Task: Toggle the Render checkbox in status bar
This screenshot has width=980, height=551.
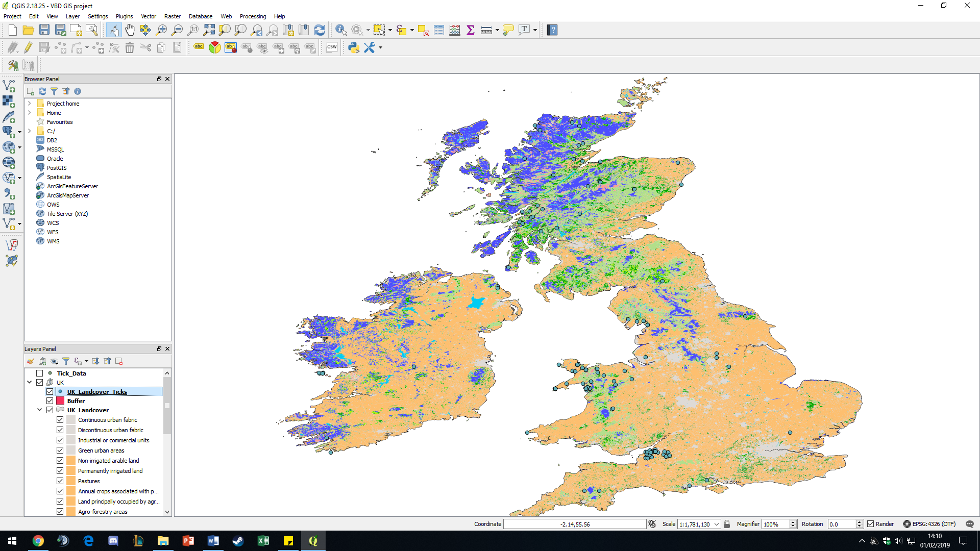Action: click(871, 524)
